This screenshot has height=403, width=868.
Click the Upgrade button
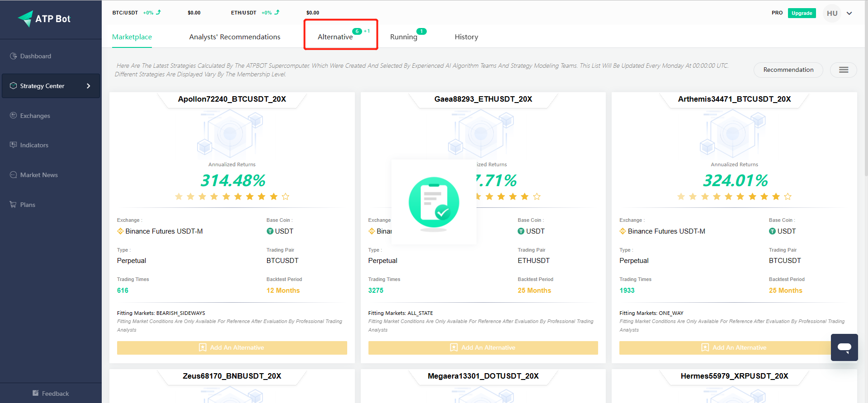[x=802, y=13]
